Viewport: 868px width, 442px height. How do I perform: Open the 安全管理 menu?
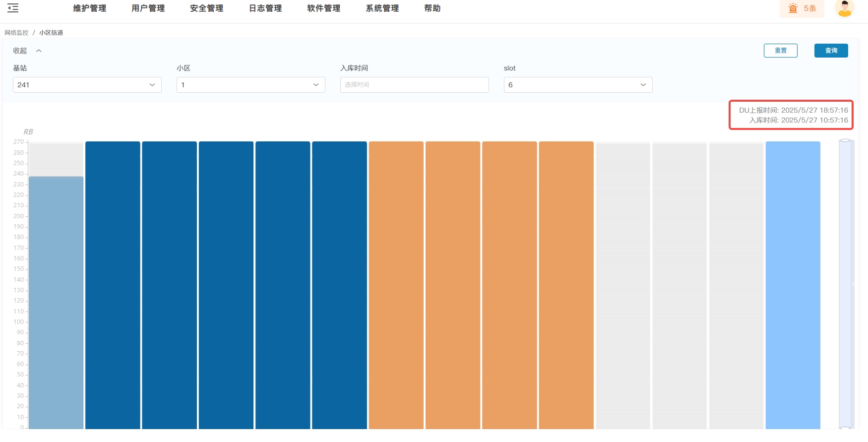[x=207, y=8]
